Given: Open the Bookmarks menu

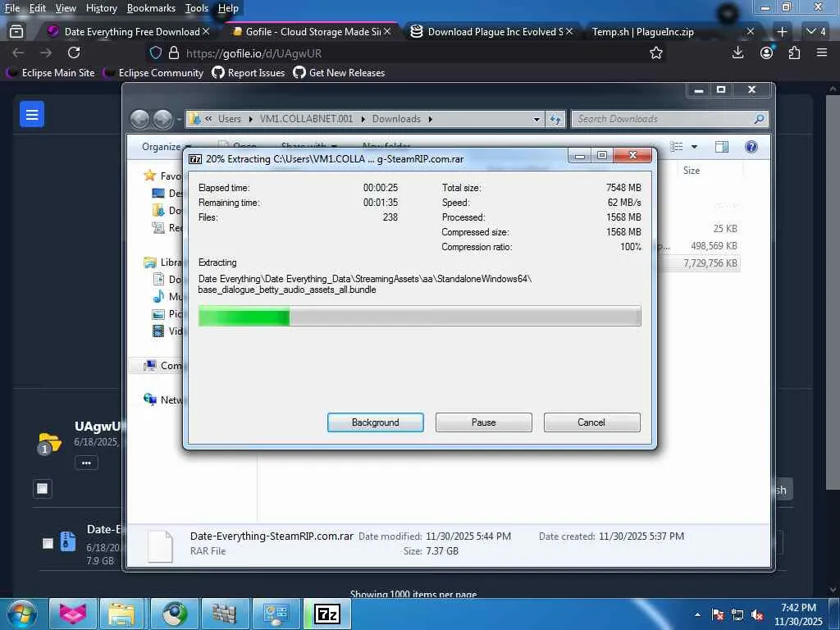Looking at the screenshot, I should [x=151, y=8].
